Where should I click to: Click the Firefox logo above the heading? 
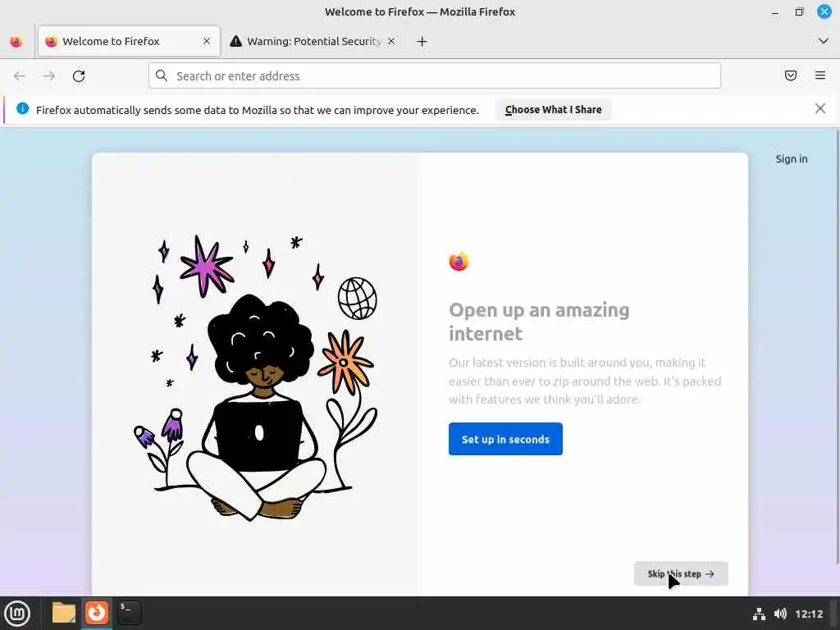[459, 262]
